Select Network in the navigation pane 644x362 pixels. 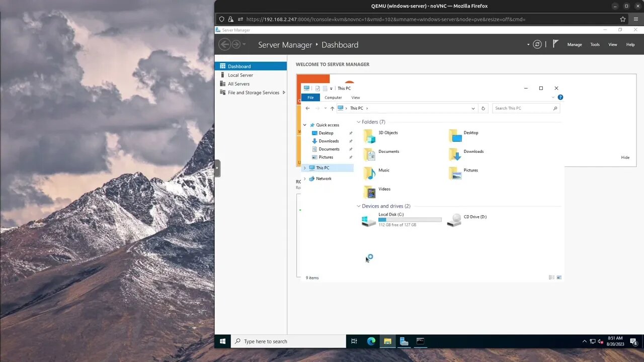click(x=324, y=178)
